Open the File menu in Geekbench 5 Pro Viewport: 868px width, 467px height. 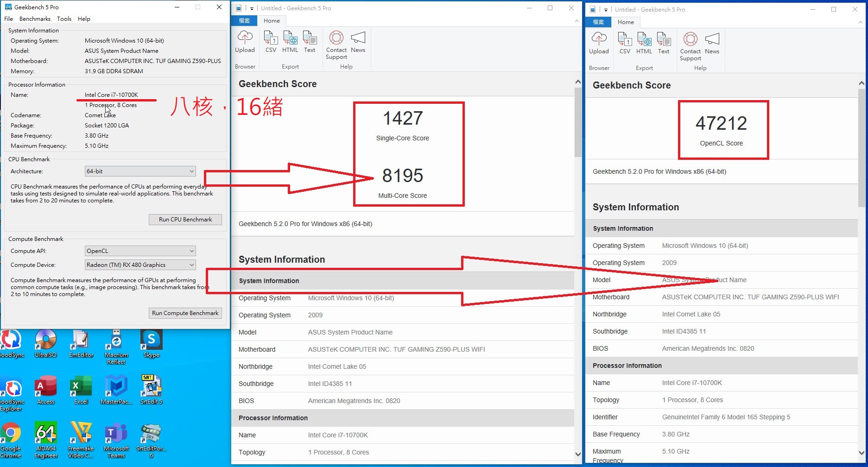[8, 19]
